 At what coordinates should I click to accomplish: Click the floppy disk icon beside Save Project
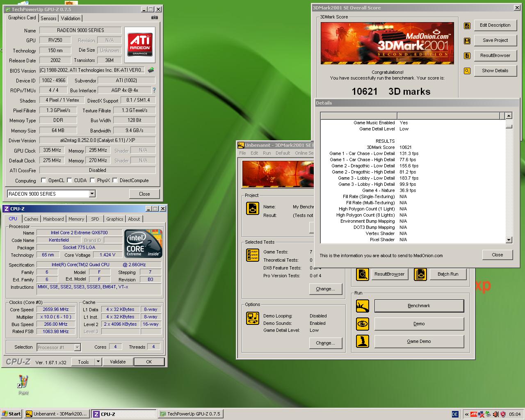pyautogui.click(x=467, y=41)
